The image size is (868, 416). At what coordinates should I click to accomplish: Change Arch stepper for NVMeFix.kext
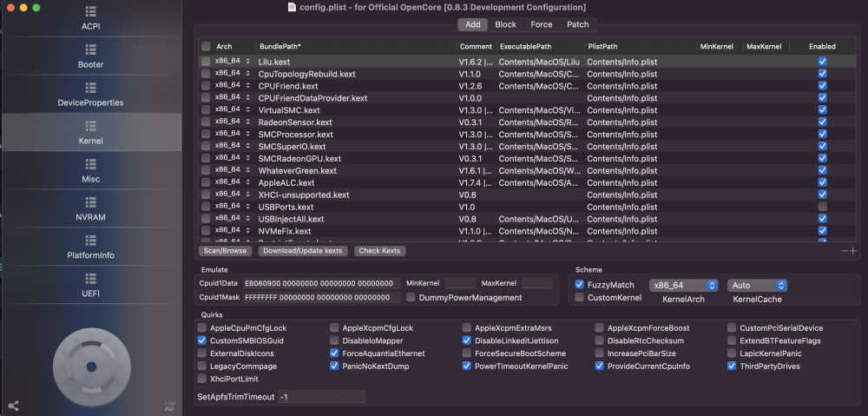(x=248, y=231)
